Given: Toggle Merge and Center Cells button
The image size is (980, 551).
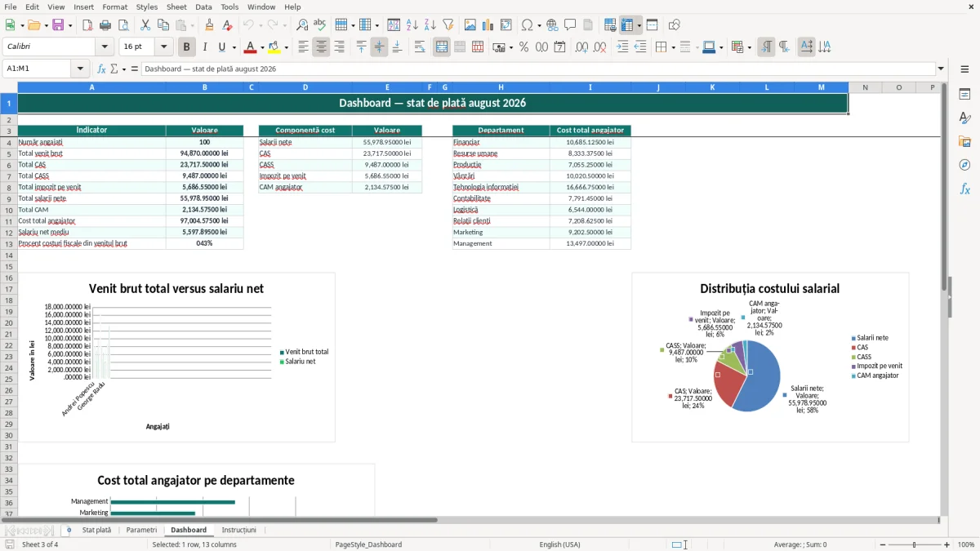Looking at the screenshot, I should [442, 47].
